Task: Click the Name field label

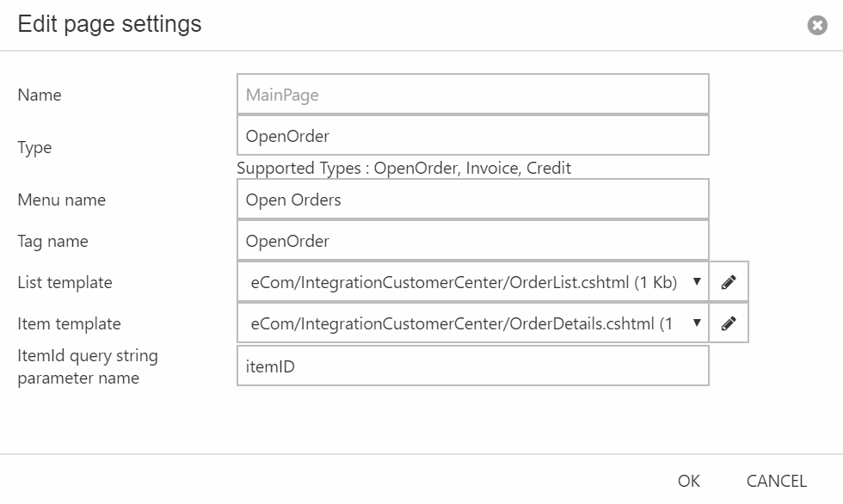Action: pyautogui.click(x=40, y=95)
